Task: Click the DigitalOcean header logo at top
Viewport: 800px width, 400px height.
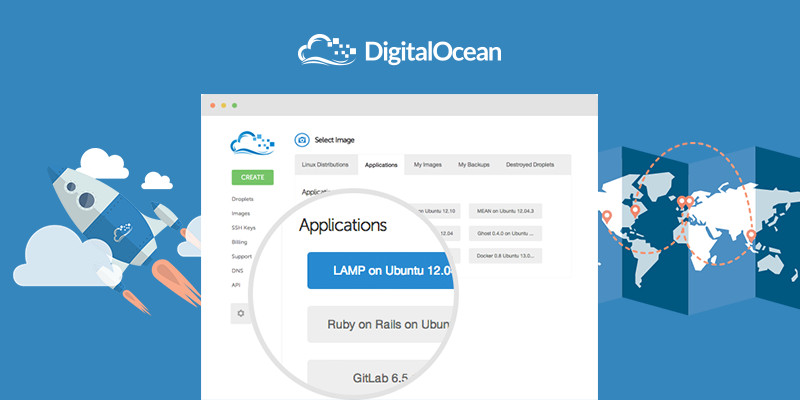Action: click(x=399, y=51)
